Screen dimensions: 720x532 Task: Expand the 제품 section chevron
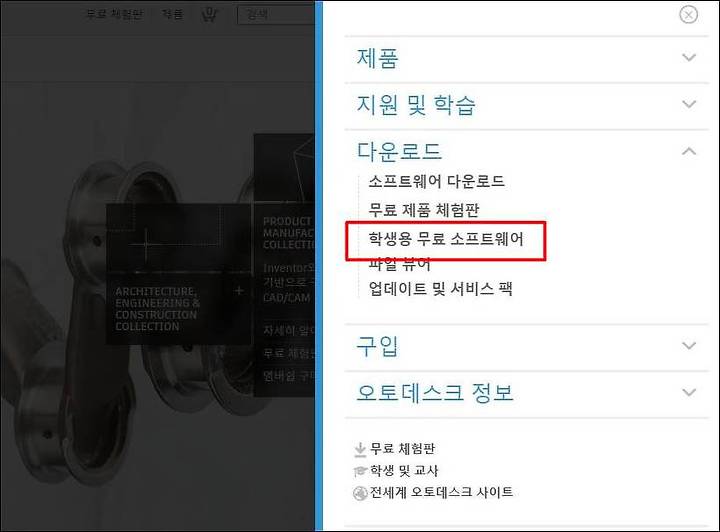(689, 57)
